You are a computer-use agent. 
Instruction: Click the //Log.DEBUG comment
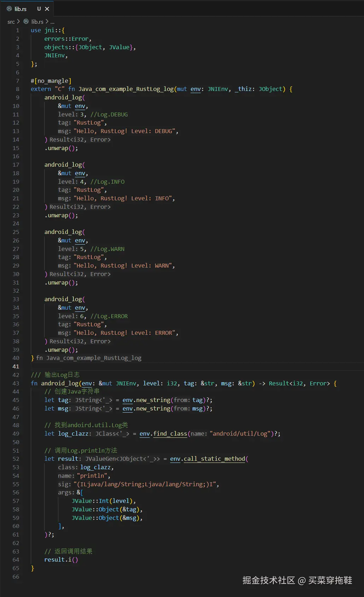[109, 114]
